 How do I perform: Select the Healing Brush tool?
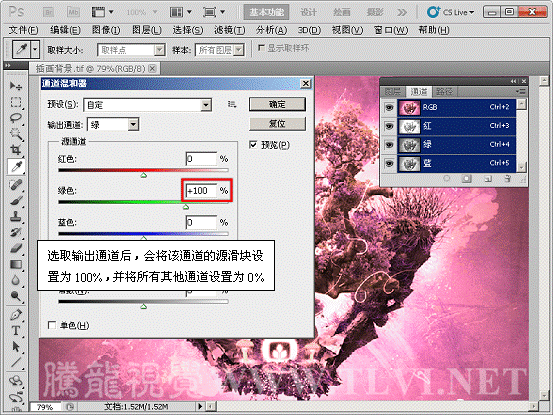coord(16,184)
